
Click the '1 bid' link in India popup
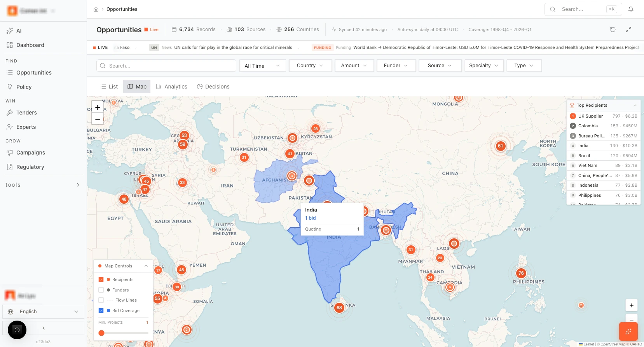[310, 218]
